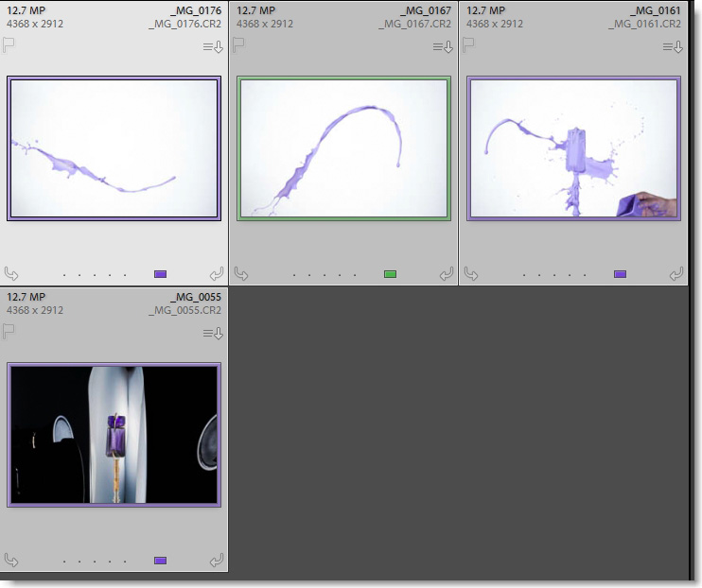Select the _MG_0055 dark perfume bottle thumbnail
The width and height of the screenshot is (702, 588).
pos(114,435)
